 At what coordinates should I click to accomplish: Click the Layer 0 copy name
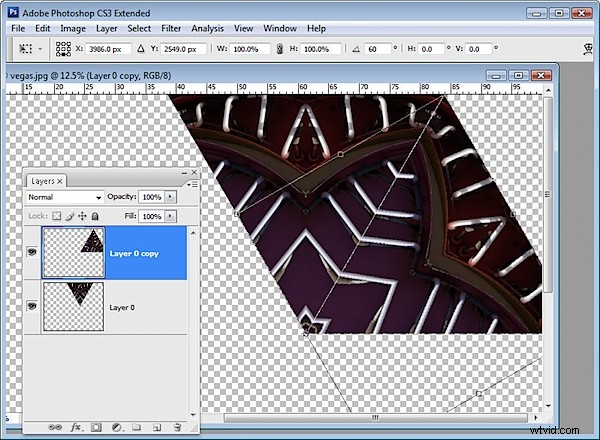(134, 254)
